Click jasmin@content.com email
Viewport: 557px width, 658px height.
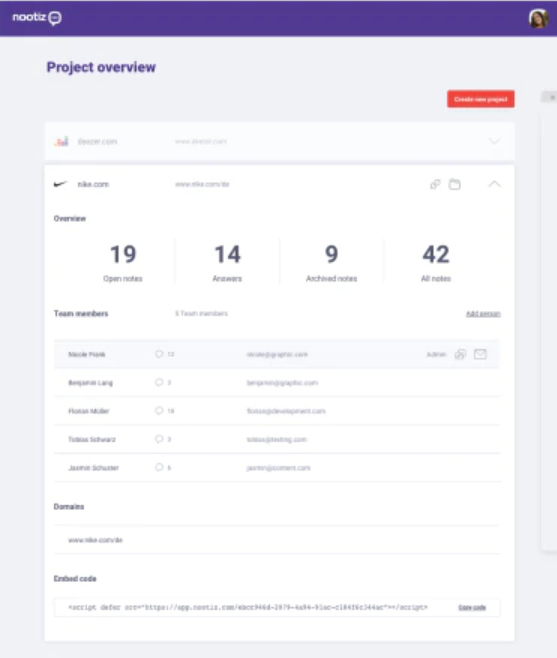278,467
